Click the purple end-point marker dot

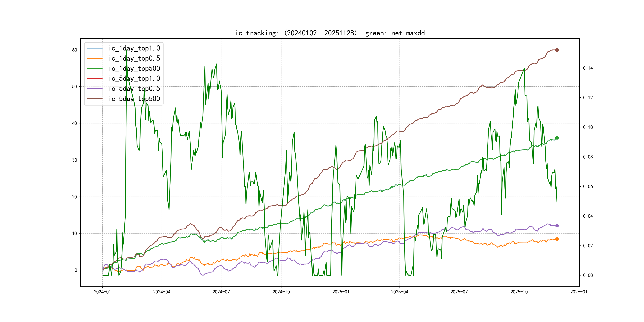tap(557, 226)
